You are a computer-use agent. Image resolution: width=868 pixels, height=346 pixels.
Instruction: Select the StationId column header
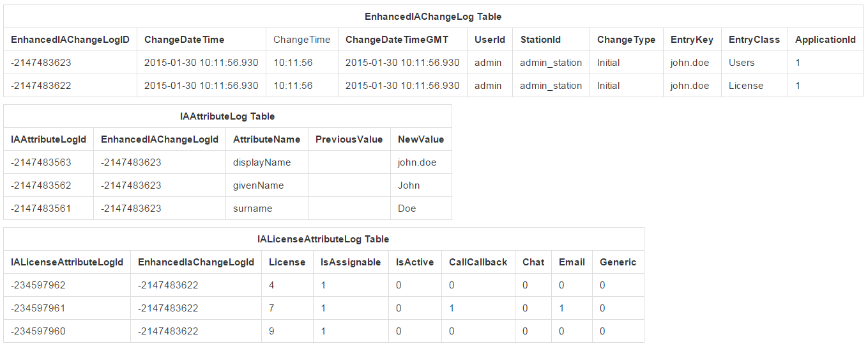(x=540, y=40)
